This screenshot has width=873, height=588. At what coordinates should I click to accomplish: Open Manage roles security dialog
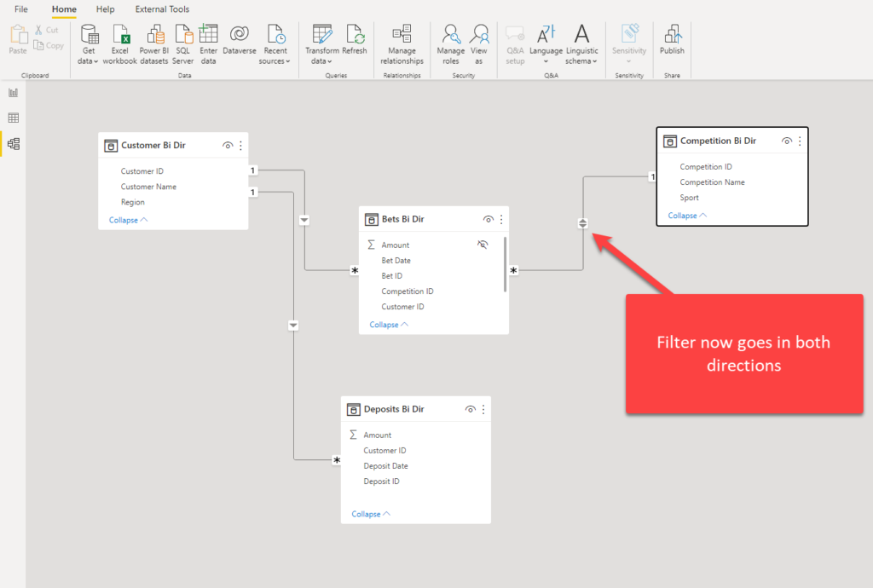point(450,45)
